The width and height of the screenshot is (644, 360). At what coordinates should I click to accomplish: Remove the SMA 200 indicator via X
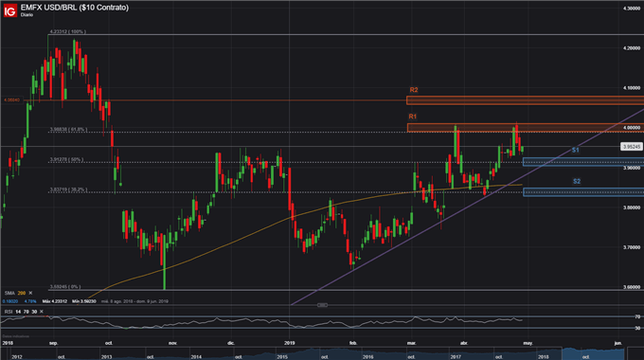[x=31, y=293]
